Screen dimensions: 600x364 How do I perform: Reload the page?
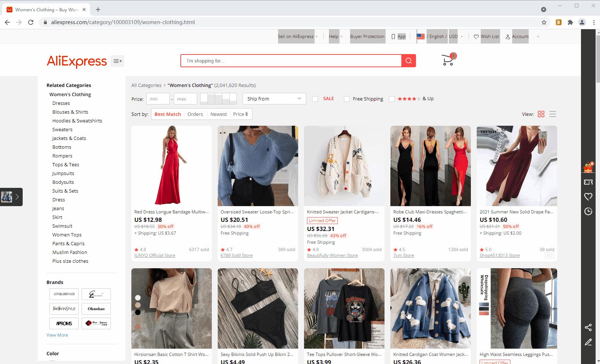point(31,22)
